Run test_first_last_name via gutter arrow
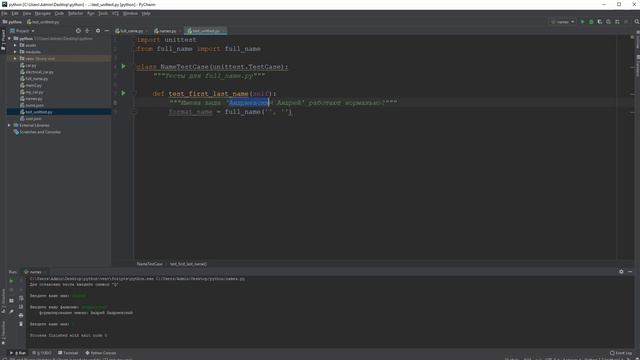Image resolution: width=640 pixels, height=360 pixels. point(124,93)
